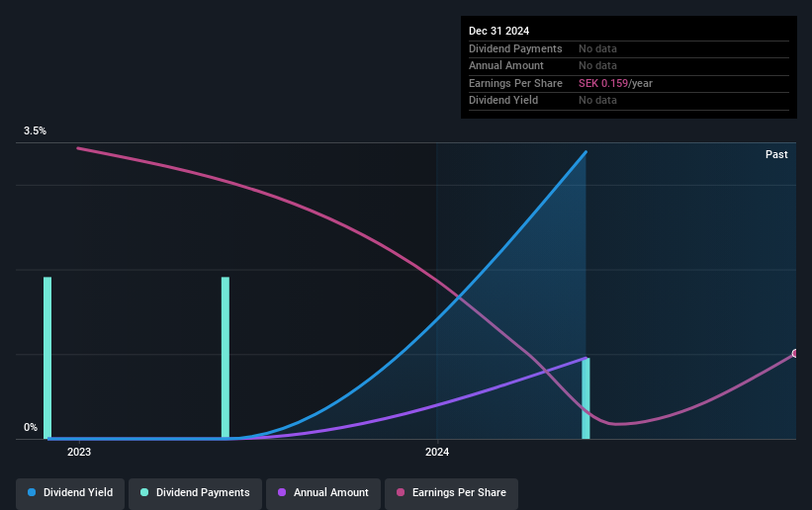Click the blue Dividend Yield legend dot
Image resolution: width=812 pixels, height=510 pixels.
(x=32, y=492)
